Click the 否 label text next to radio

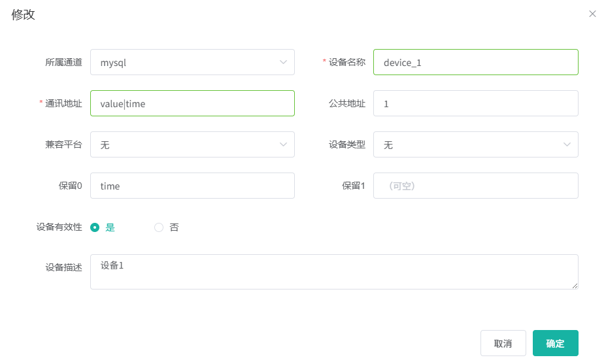(174, 227)
